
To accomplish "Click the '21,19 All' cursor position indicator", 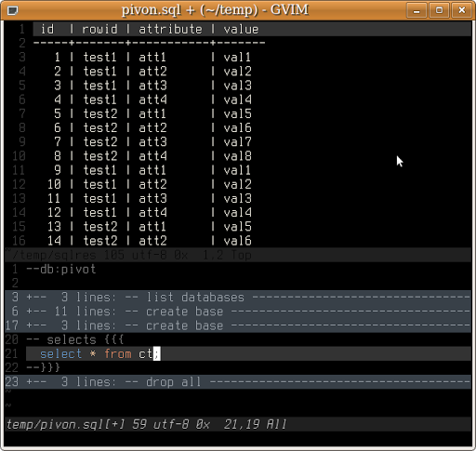I will 255,424.
